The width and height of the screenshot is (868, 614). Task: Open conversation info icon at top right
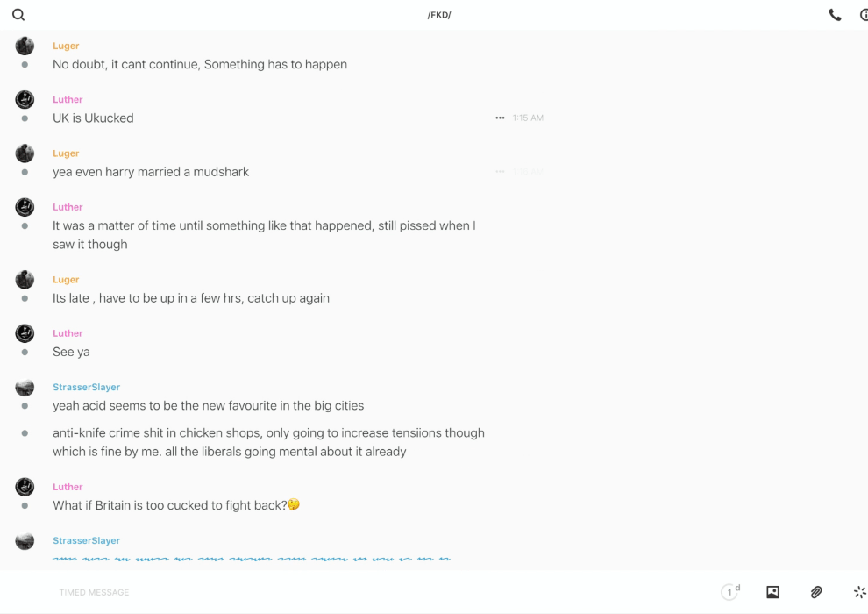pos(864,15)
